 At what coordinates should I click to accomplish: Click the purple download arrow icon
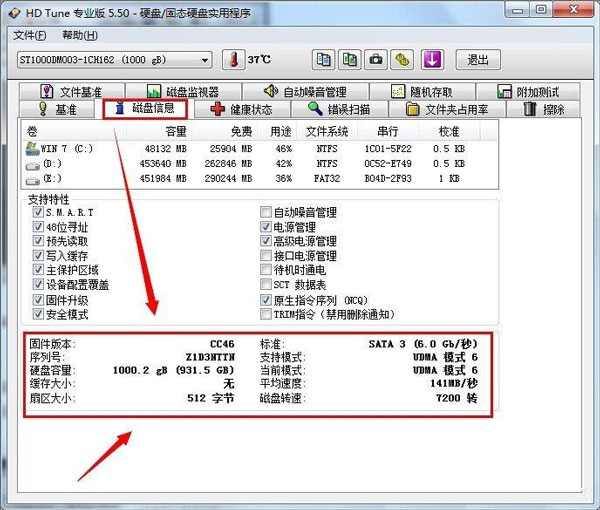coord(432,60)
